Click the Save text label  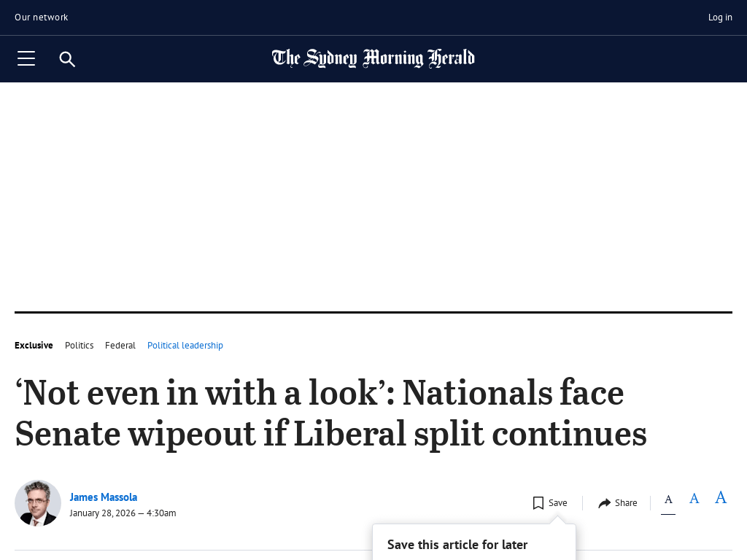558,503
